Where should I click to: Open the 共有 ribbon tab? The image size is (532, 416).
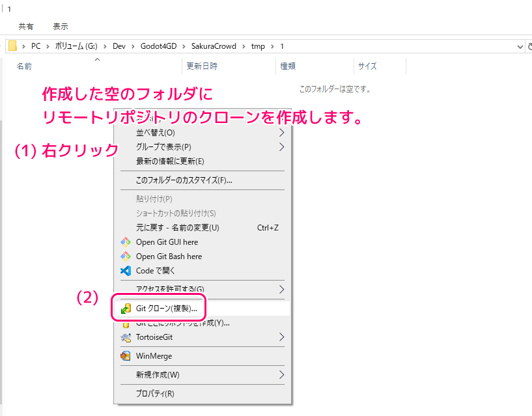click(26, 27)
